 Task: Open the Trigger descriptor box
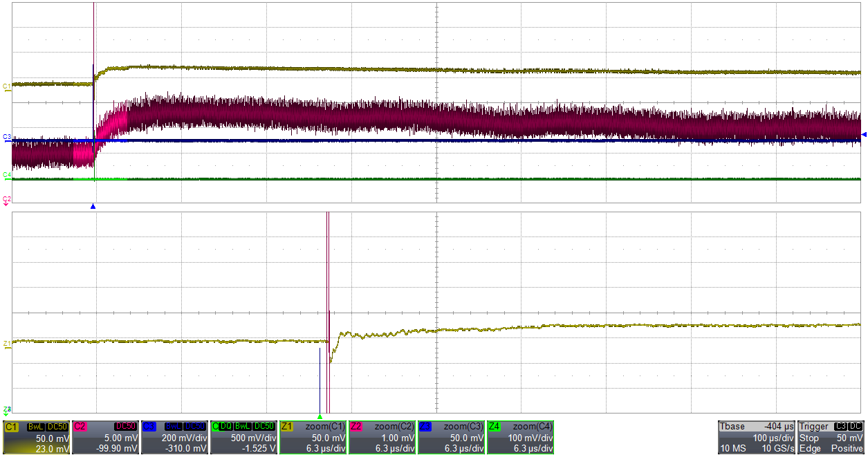point(832,437)
